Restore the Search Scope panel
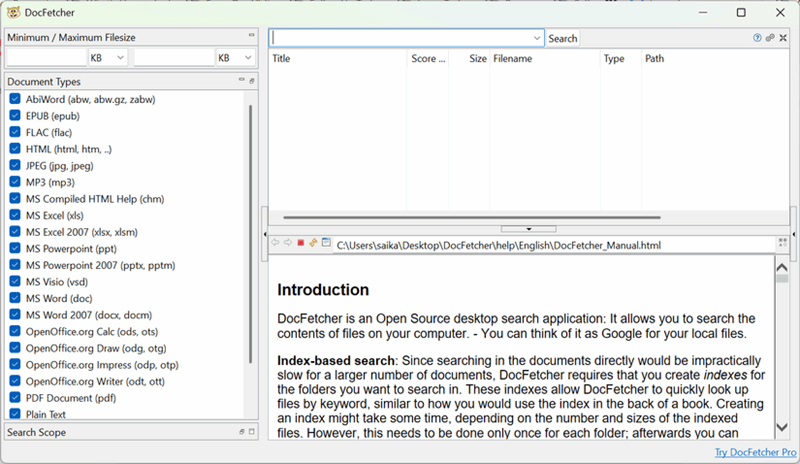The width and height of the screenshot is (800, 464). click(242, 432)
